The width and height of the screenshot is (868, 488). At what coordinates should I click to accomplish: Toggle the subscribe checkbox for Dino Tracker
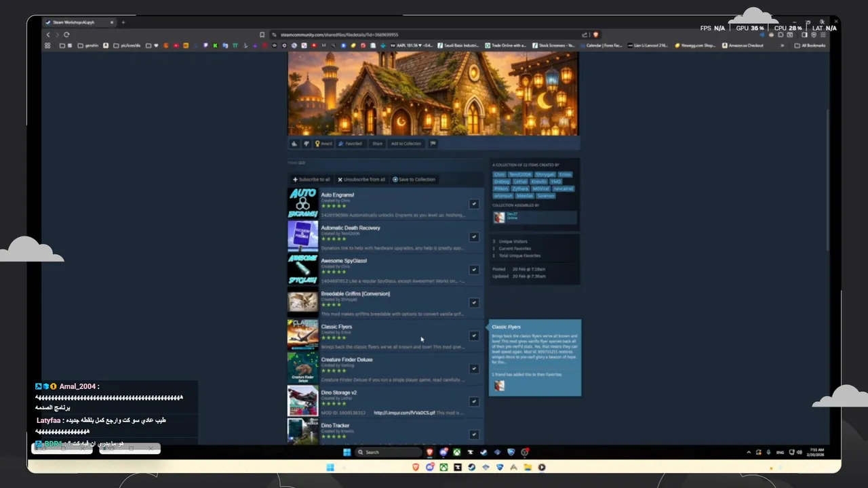[474, 434]
